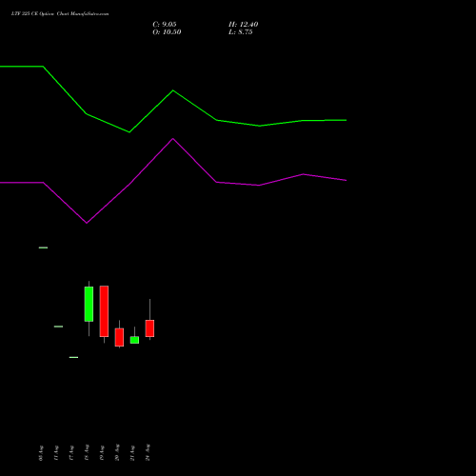Click the open value O: 10.50
Screen dimensions: 476x476
pos(167,32)
